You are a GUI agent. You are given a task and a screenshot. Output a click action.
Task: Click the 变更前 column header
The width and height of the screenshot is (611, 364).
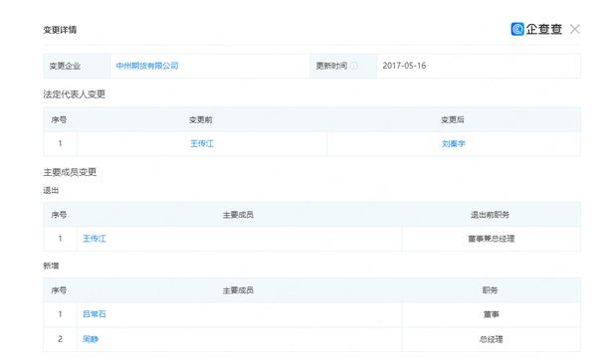pyautogui.click(x=201, y=120)
